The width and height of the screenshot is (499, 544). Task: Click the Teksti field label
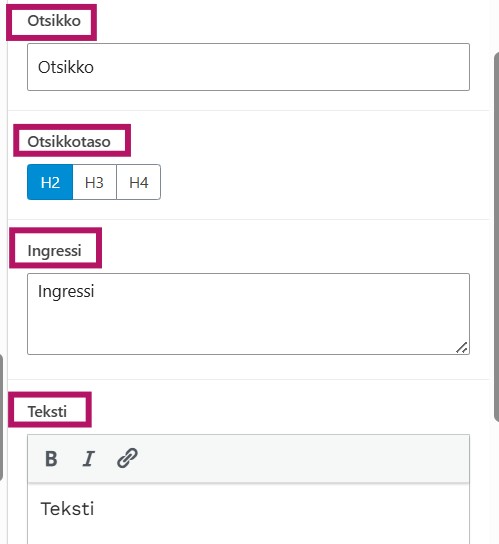pos(47,411)
